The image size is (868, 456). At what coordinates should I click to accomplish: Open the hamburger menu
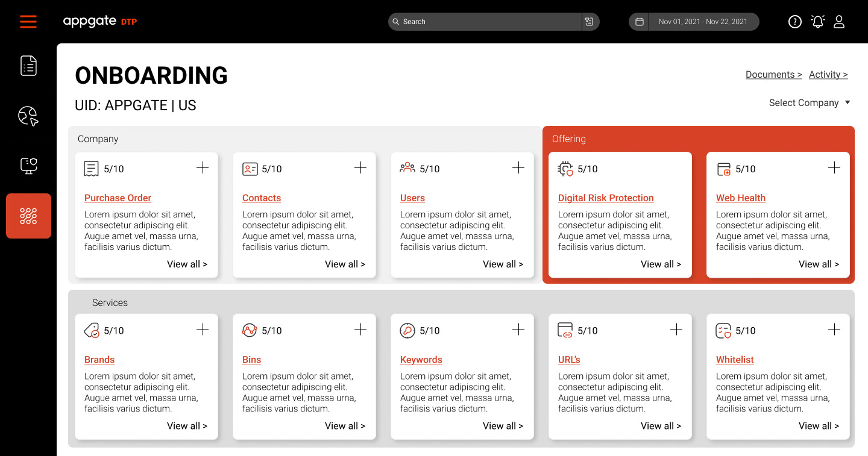point(28,22)
